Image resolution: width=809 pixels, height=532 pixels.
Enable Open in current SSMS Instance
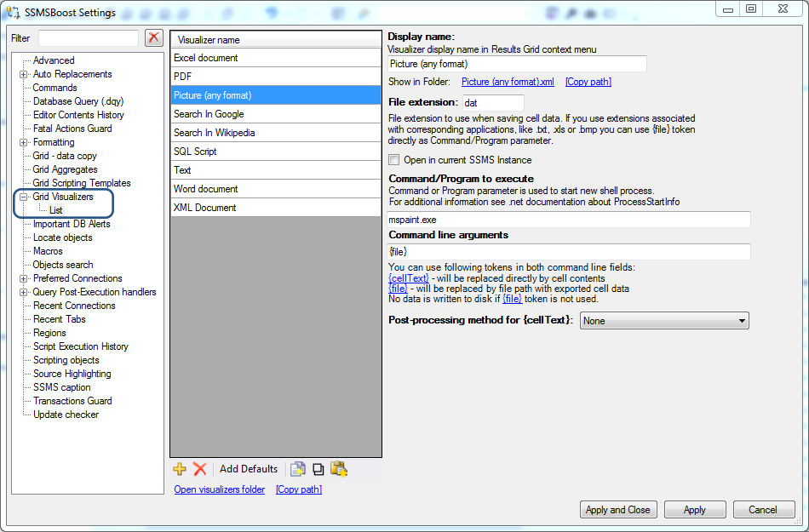[x=394, y=160]
